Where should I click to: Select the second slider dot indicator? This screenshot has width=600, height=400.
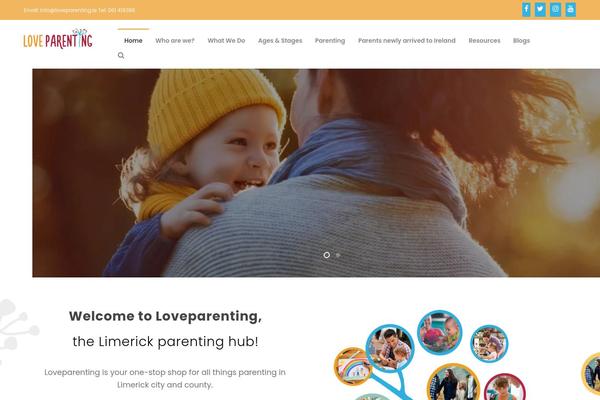coord(338,255)
